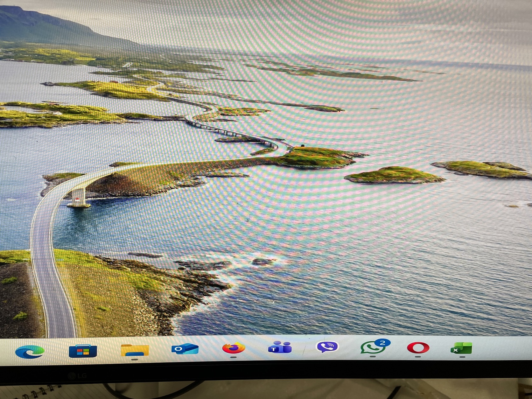The image size is (532, 399).
Task: Launch Microsoft Store from the taskbar
Action: tap(83, 351)
